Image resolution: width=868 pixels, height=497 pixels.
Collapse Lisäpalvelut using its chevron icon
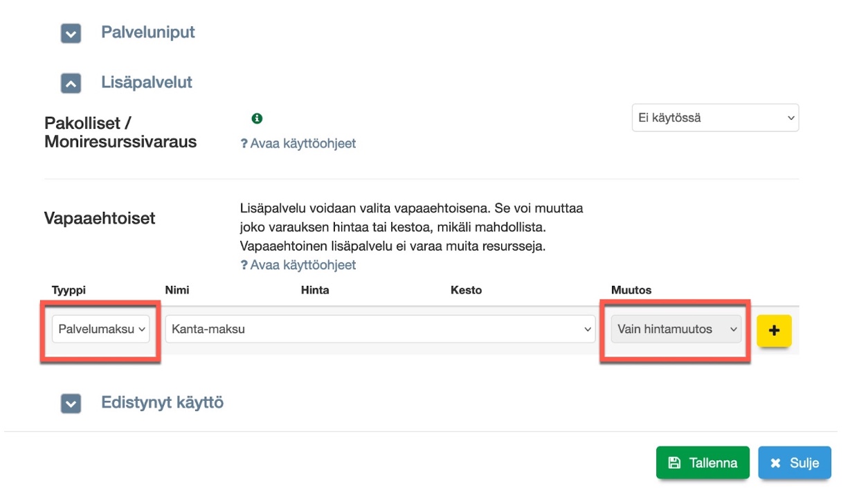coord(71,83)
